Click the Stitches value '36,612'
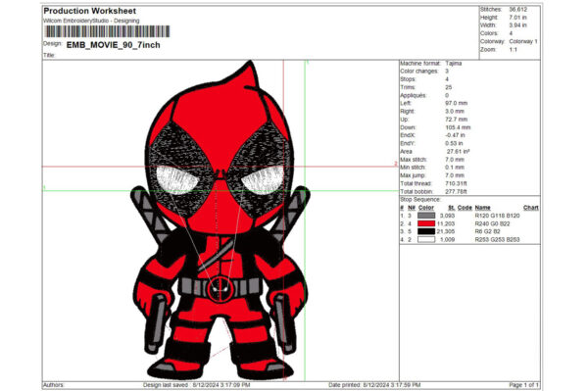588x391 pixels. click(517, 10)
